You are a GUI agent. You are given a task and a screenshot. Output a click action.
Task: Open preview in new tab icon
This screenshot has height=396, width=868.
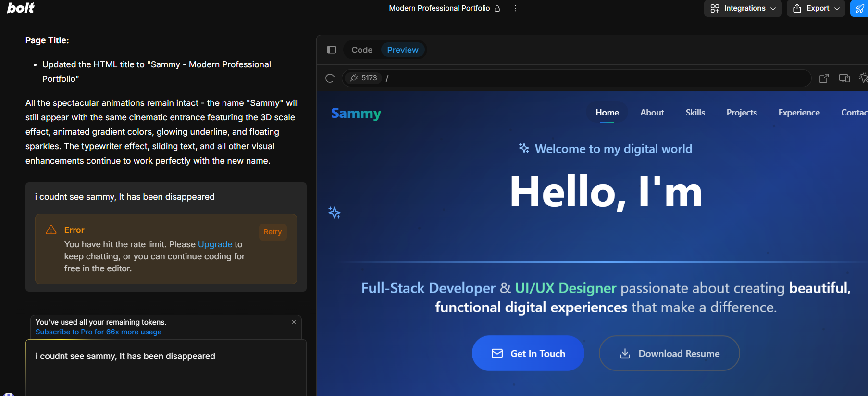click(x=824, y=78)
